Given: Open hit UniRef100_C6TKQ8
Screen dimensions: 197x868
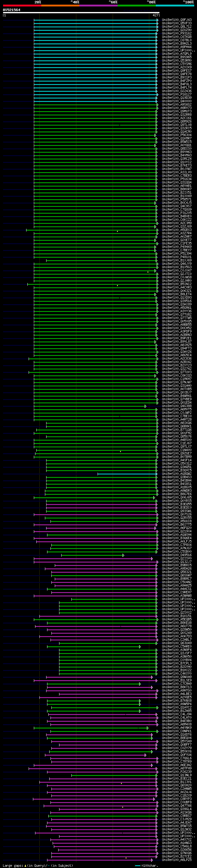Looking at the screenshot, I should point(176,37).
